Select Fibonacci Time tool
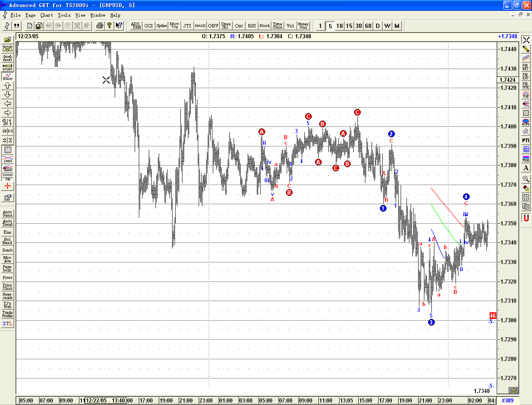Screen dimensions: 532x405 pos(526,86)
